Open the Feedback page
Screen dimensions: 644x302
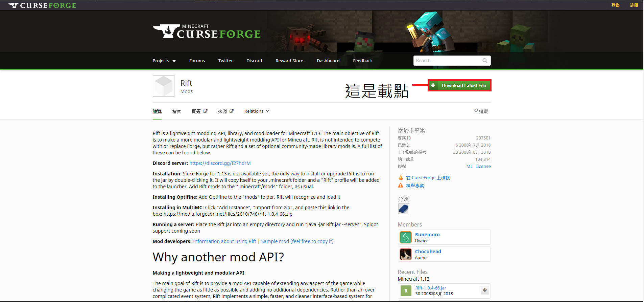tap(363, 61)
